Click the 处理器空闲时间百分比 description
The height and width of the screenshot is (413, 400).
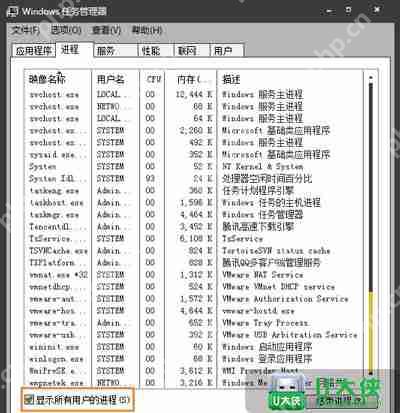[x=267, y=178]
